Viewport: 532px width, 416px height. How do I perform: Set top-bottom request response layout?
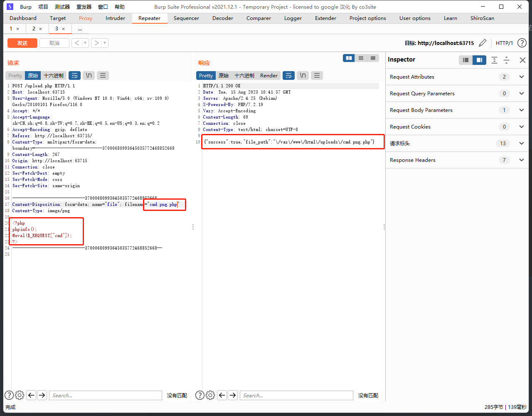361,58
